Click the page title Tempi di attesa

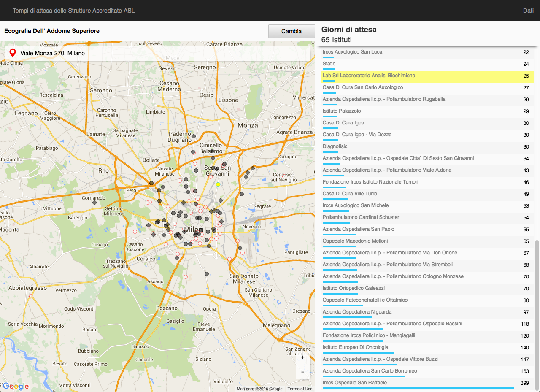coord(74,11)
